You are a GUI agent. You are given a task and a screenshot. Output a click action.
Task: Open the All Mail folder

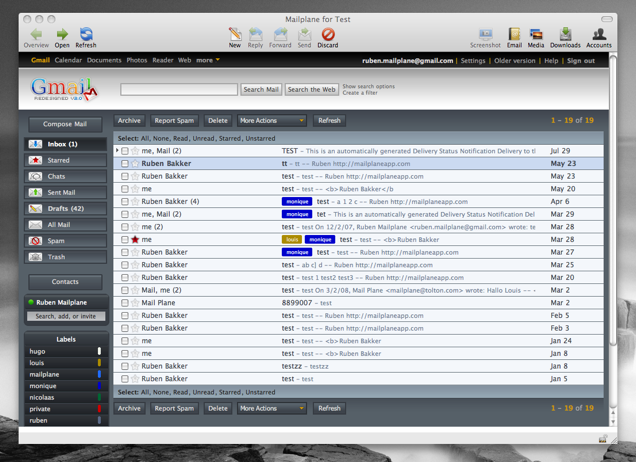(65, 225)
